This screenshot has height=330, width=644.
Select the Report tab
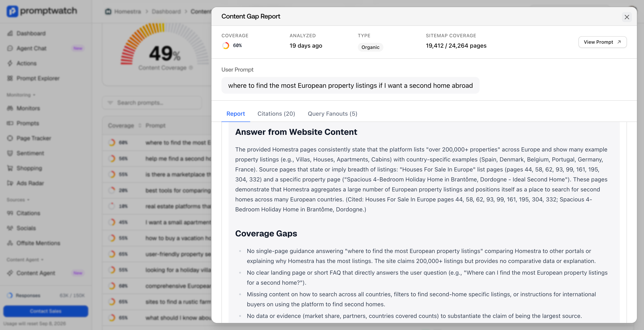tap(235, 114)
